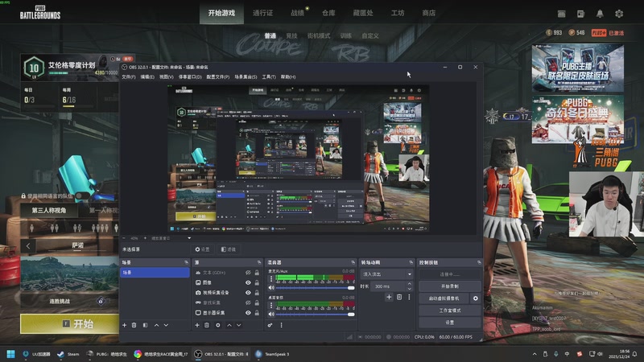Select the 第三人称视角 mode button in PUBG
The width and height of the screenshot is (644, 362).
tap(49, 211)
